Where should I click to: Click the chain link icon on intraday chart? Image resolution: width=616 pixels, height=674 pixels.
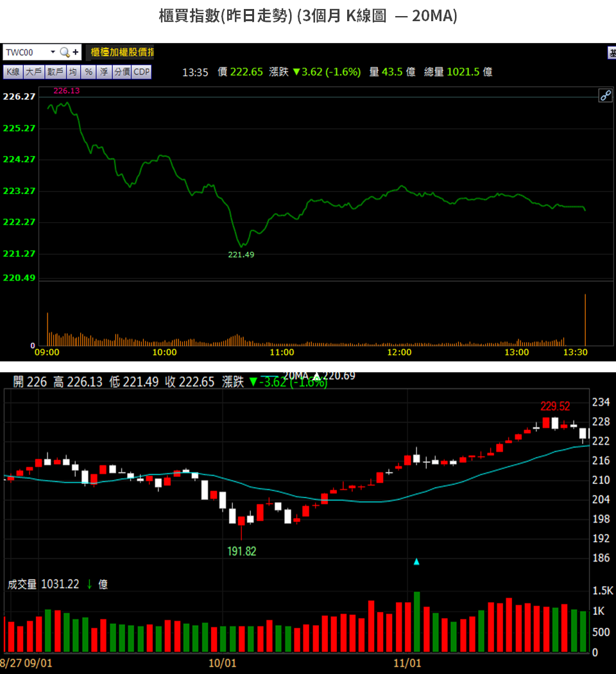click(606, 96)
